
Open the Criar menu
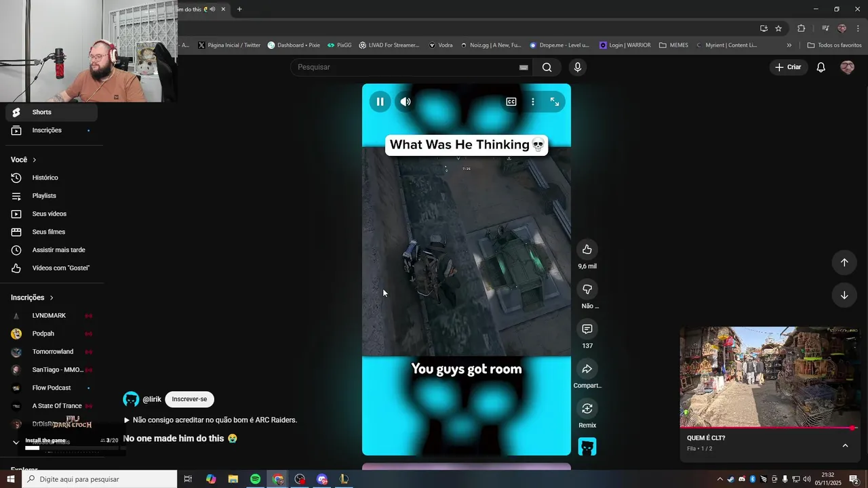click(x=789, y=67)
